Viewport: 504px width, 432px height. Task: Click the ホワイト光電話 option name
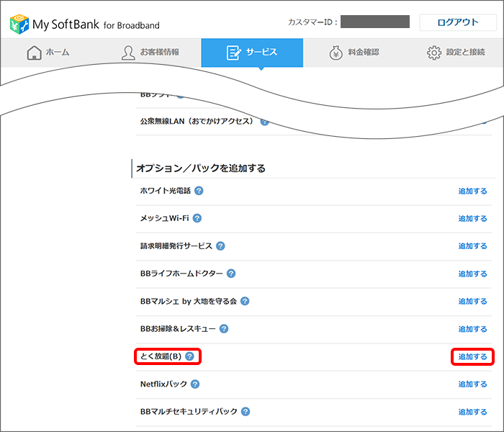pyautogui.click(x=165, y=191)
